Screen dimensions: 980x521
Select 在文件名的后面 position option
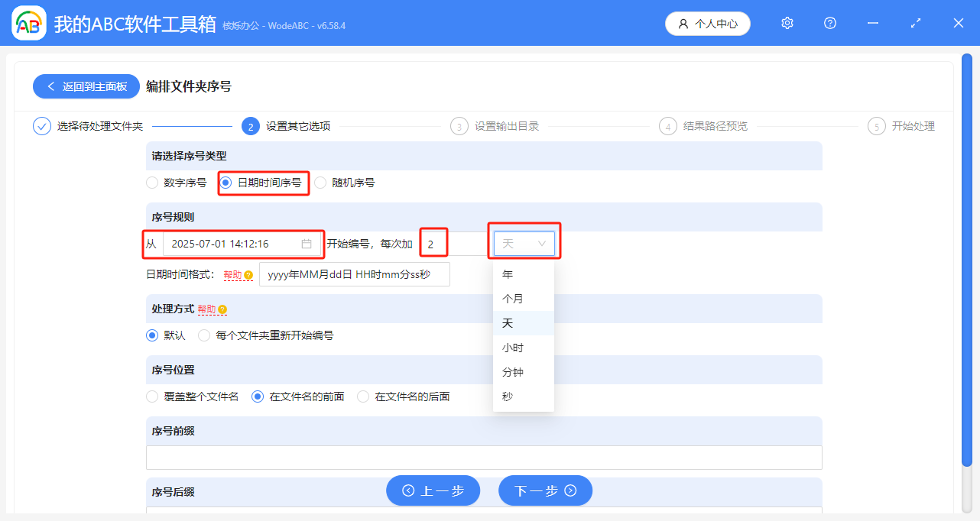363,396
